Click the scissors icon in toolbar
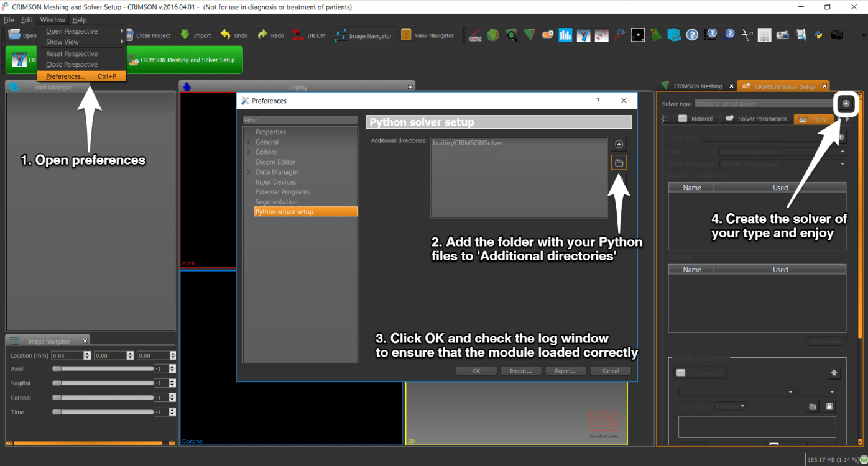 [x=747, y=35]
